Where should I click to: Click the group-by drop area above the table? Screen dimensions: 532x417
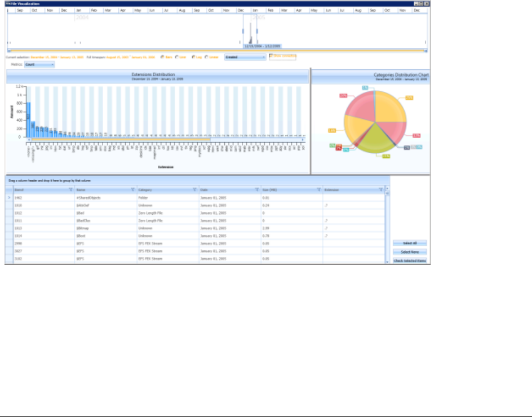tap(197, 181)
